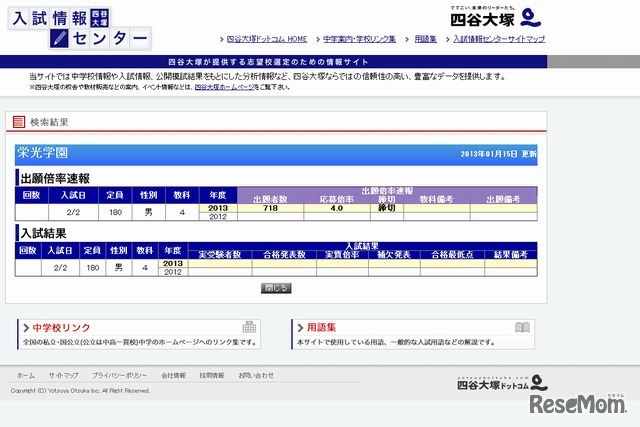Select the 合格発表数 column header
The height and width of the screenshot is (427, 640).
284,255
